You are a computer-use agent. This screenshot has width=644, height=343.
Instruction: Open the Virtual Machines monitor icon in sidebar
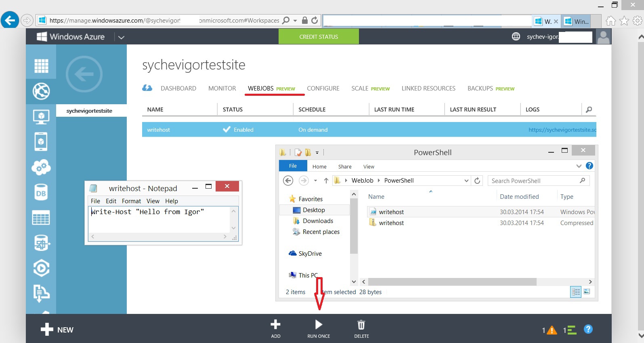(41, 117)
